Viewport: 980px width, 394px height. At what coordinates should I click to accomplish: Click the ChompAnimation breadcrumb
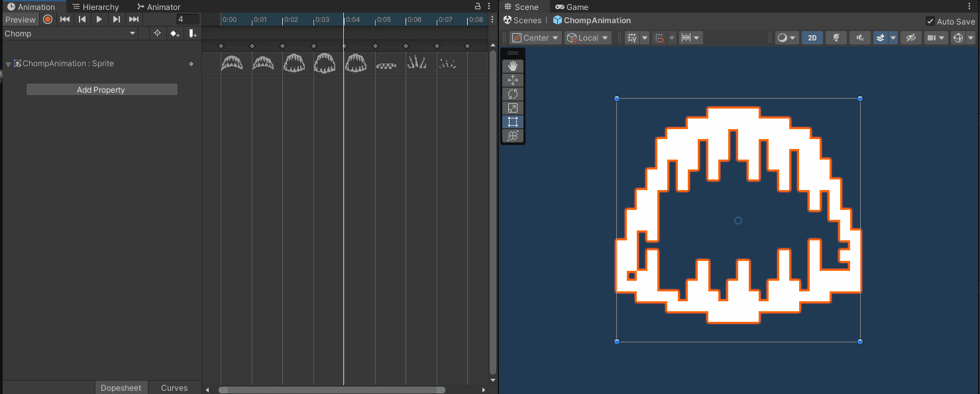(592, 21)
